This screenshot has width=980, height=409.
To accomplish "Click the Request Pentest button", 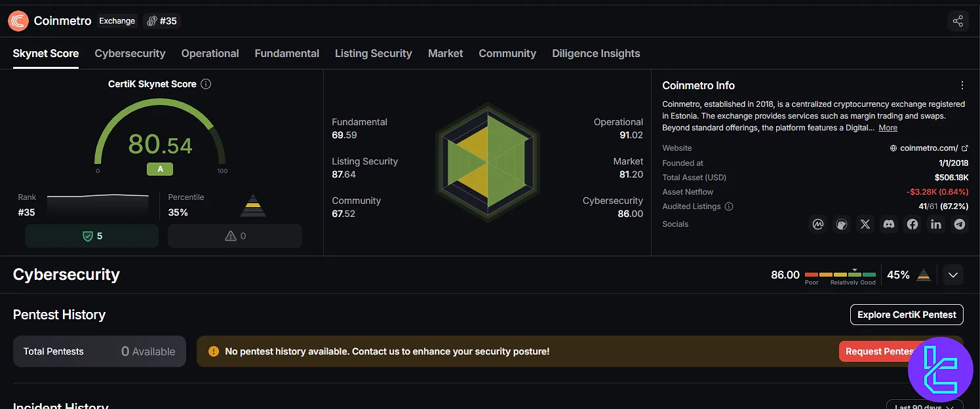I will pos(878,351).
